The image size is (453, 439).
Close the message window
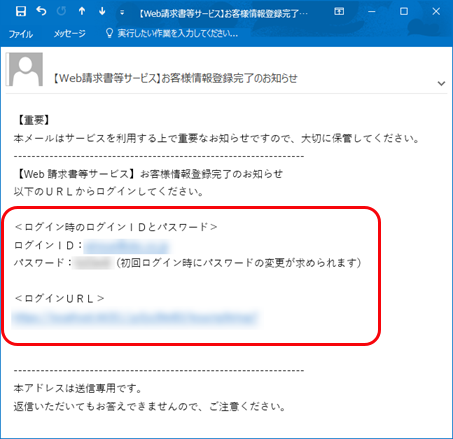[436, 12]
